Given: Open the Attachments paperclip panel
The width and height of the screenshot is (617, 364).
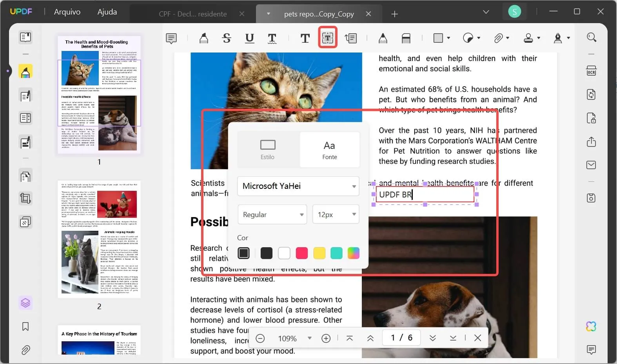Looking at the screenshot, I should pyautogui.click(x=25, y=350).
